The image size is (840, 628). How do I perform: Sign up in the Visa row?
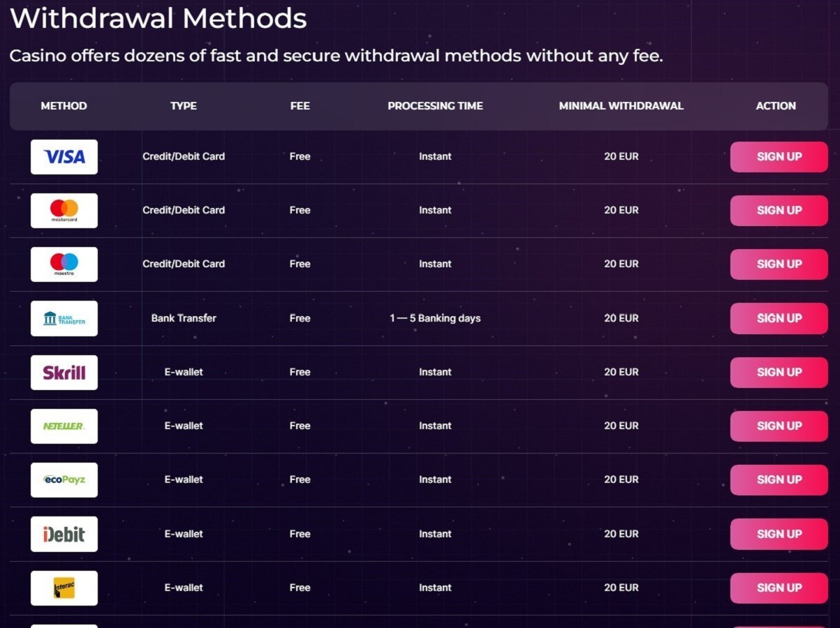pyautogui.click(x=779, y=157)
